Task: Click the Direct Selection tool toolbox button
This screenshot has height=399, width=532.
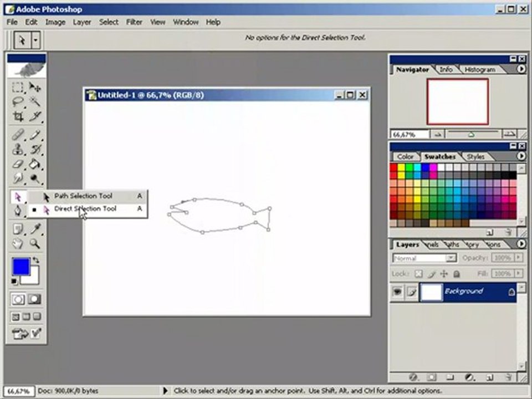Action: 18,197
